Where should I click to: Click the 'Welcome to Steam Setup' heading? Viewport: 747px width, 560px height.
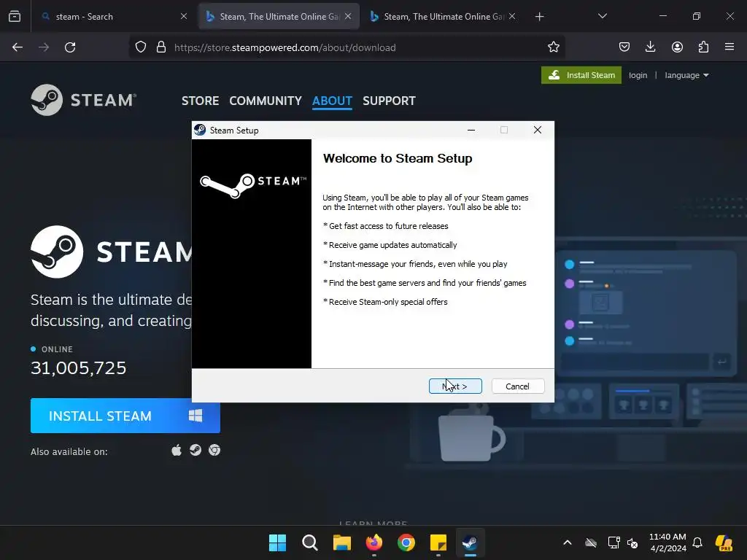point(398,158)
